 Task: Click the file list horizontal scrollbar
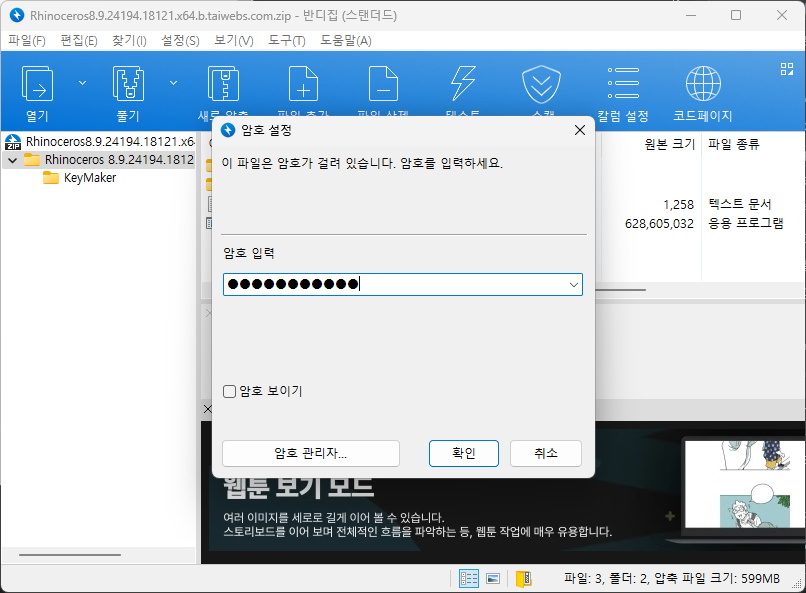coord(620,290)
